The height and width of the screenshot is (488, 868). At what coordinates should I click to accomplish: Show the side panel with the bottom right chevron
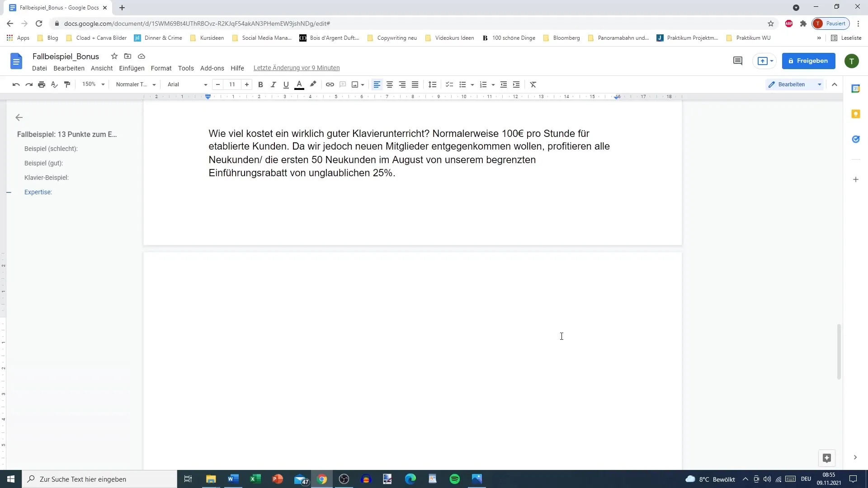(x=855, y=457)
